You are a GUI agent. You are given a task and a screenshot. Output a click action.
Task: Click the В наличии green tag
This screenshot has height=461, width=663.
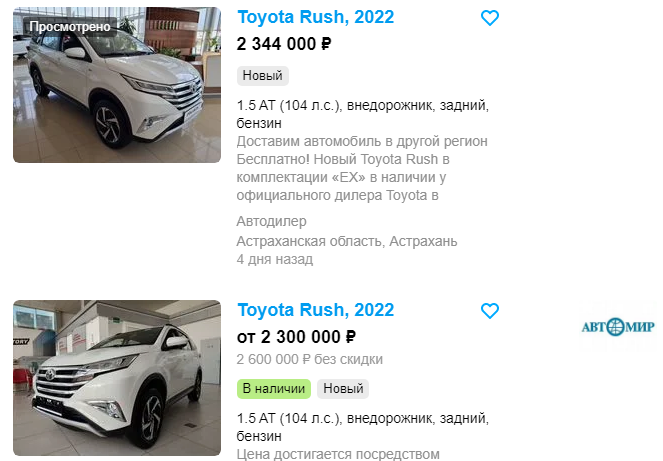coord(274,389)
